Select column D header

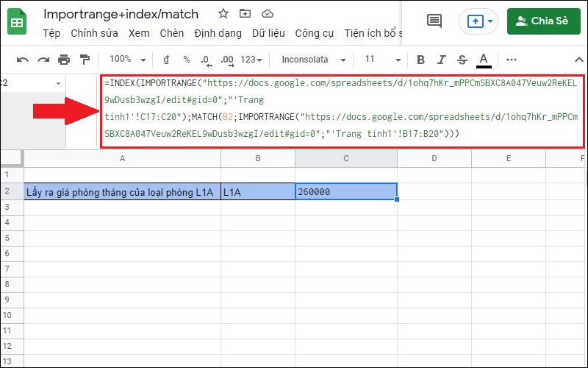pos(434,158)
